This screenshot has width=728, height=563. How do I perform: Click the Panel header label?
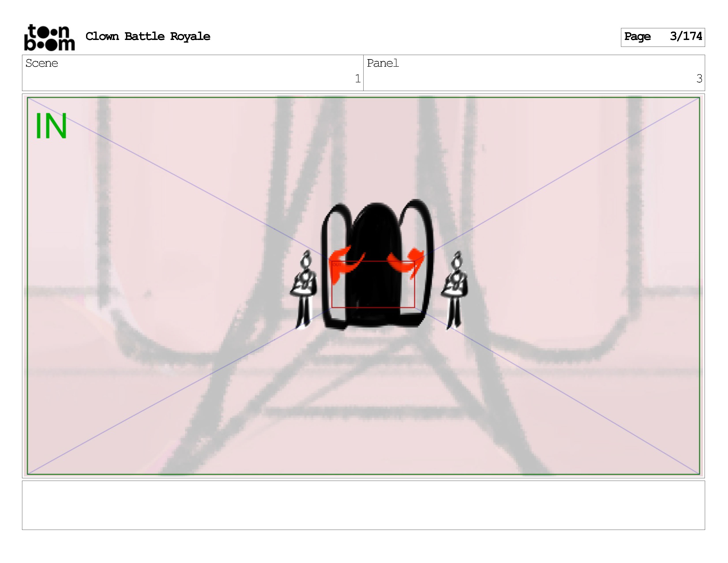tap(383, 63)
